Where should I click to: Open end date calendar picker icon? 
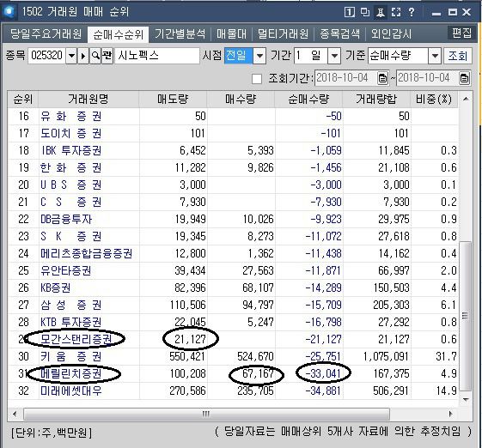coord(465,78)
